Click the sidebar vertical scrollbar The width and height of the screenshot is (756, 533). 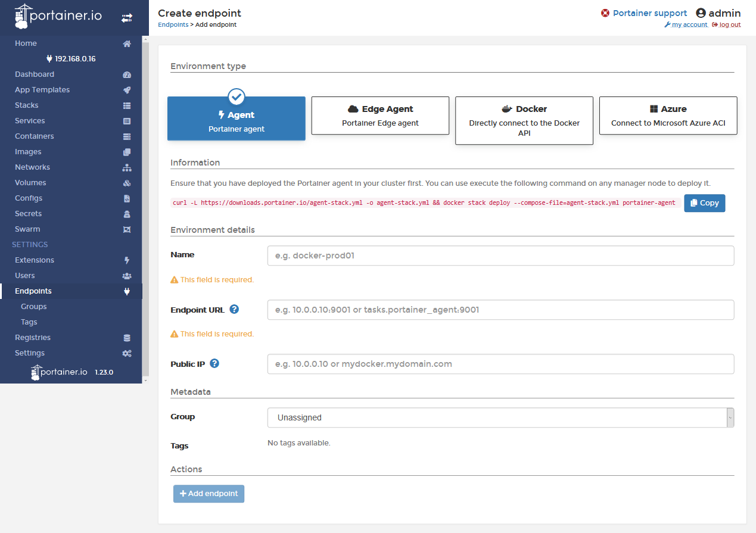tap(145, 208)
